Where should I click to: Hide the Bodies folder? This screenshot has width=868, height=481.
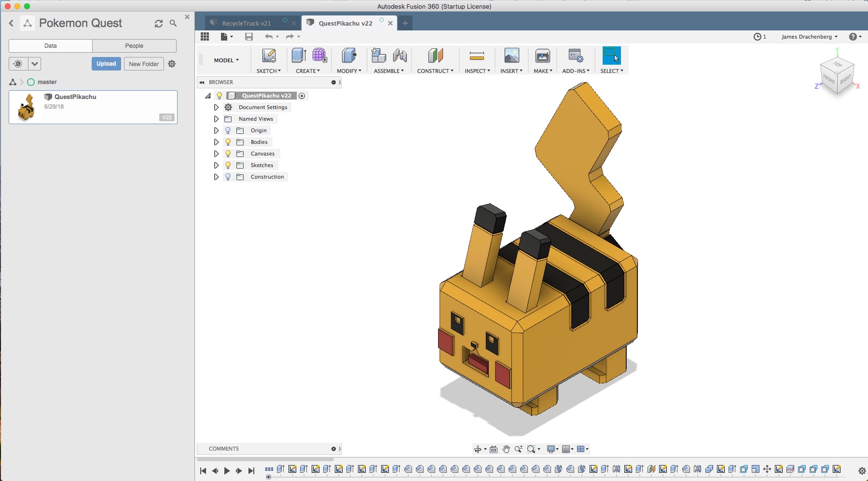click(228, 142)
